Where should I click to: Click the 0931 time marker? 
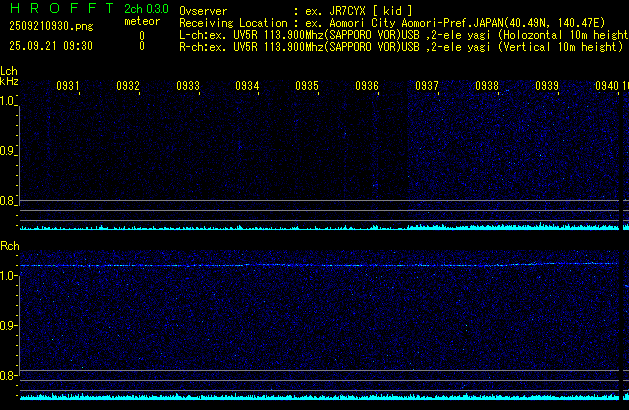[68, 87]
